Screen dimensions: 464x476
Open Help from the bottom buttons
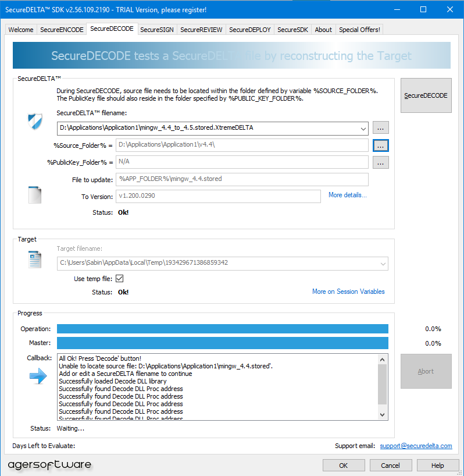438,466
